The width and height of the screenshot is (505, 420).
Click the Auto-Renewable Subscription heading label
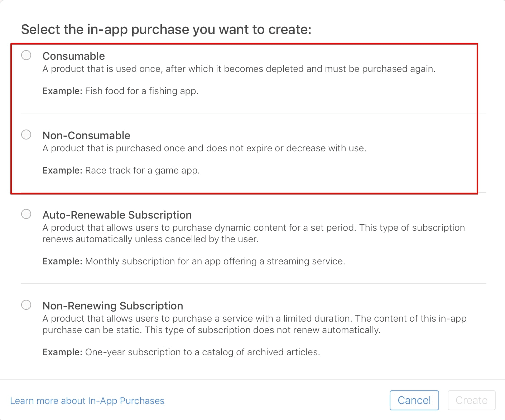(117, 215)
